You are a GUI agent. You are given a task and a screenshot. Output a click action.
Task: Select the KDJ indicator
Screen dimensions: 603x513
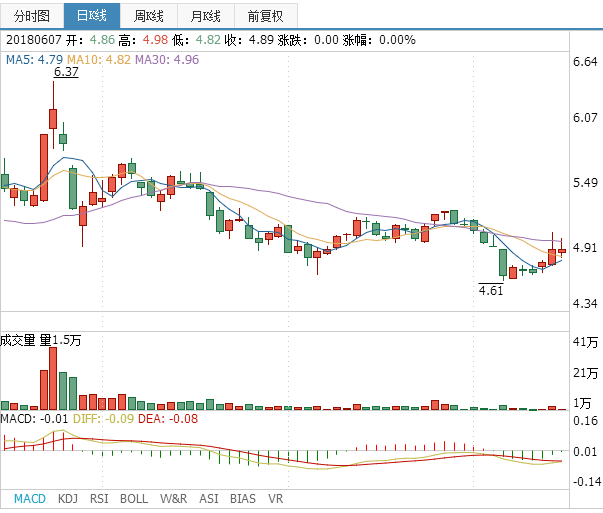tap(68, 499)
